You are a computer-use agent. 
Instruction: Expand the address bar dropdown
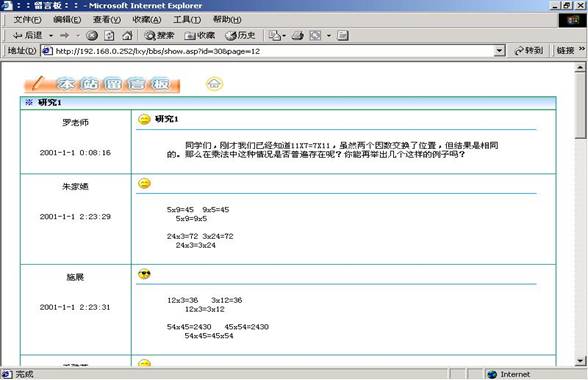(499, 51)
